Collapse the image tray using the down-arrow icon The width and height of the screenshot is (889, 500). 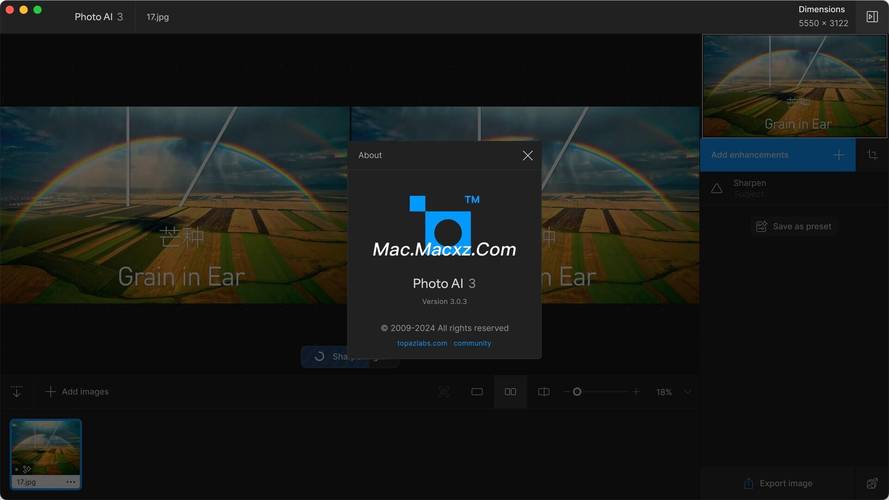(17, 392)
